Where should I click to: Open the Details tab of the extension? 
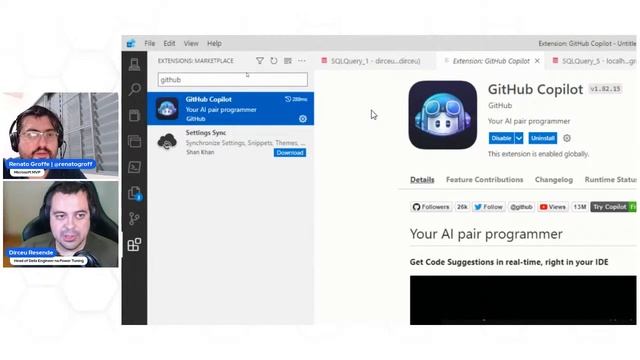pos(422,180)
